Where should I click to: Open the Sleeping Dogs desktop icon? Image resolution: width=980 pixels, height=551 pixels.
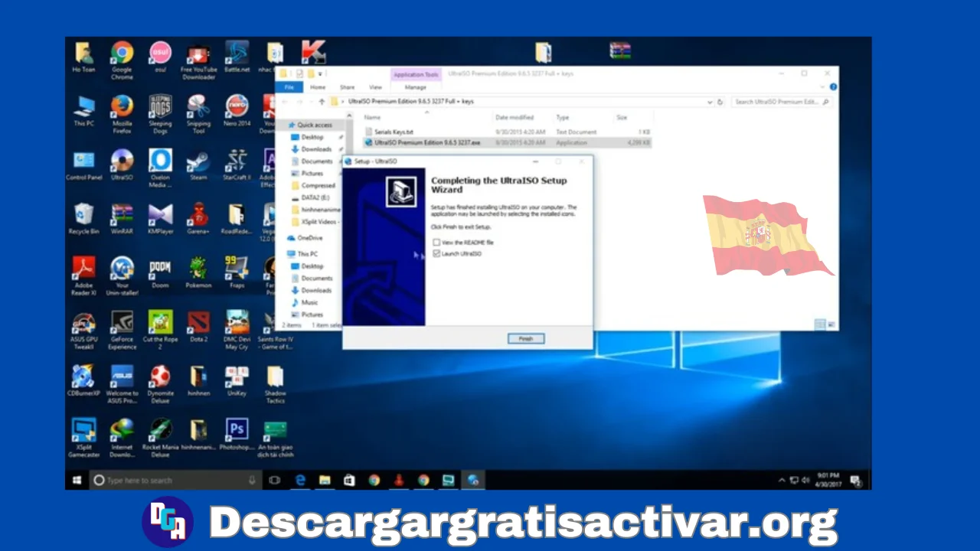pyautogui.click(x=160, y=115)
